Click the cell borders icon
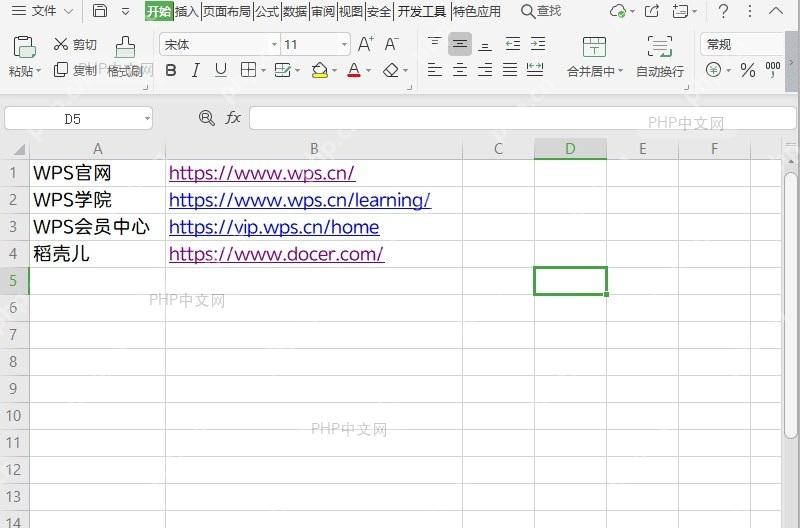 pos(248,70)
